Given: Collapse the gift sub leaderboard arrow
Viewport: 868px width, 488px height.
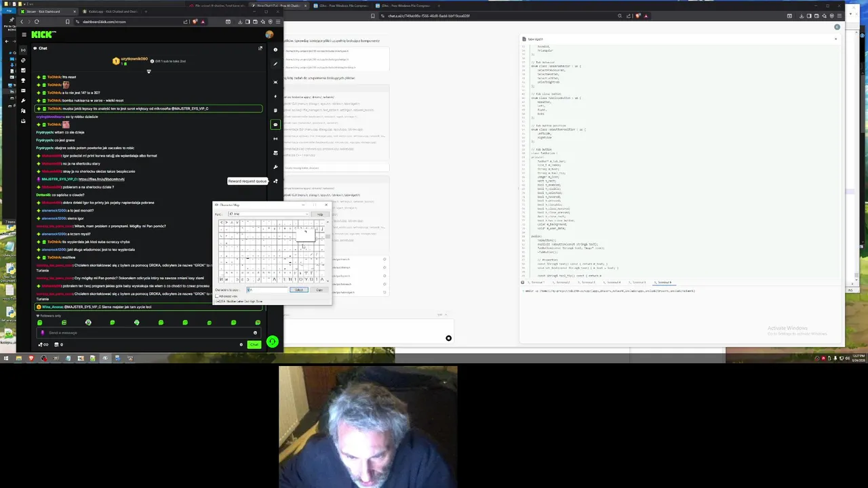Looking at the screenshot, I should click(149, 71).
